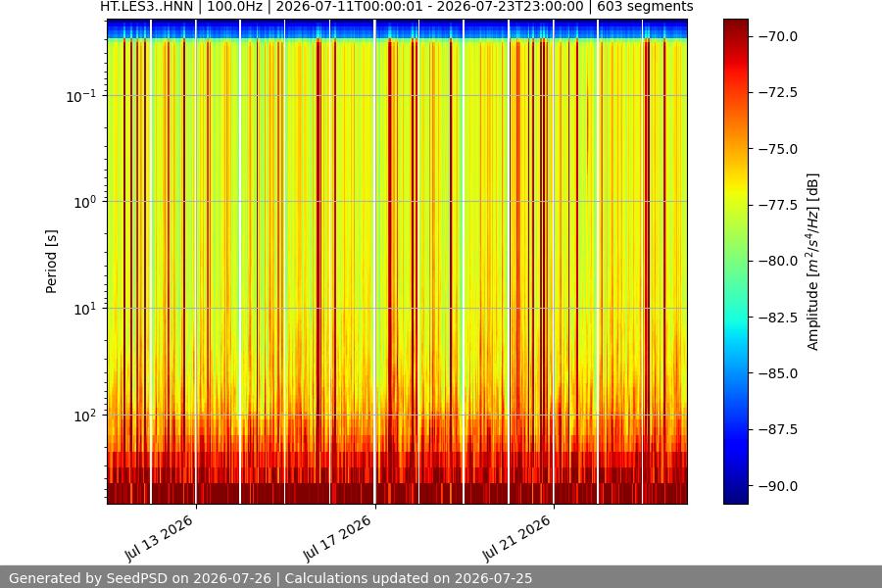Screen dimensions: 882x588
Task: Click the −72.5 colorbar tick value
Action: pyautogui.click(x=778, y=92)
